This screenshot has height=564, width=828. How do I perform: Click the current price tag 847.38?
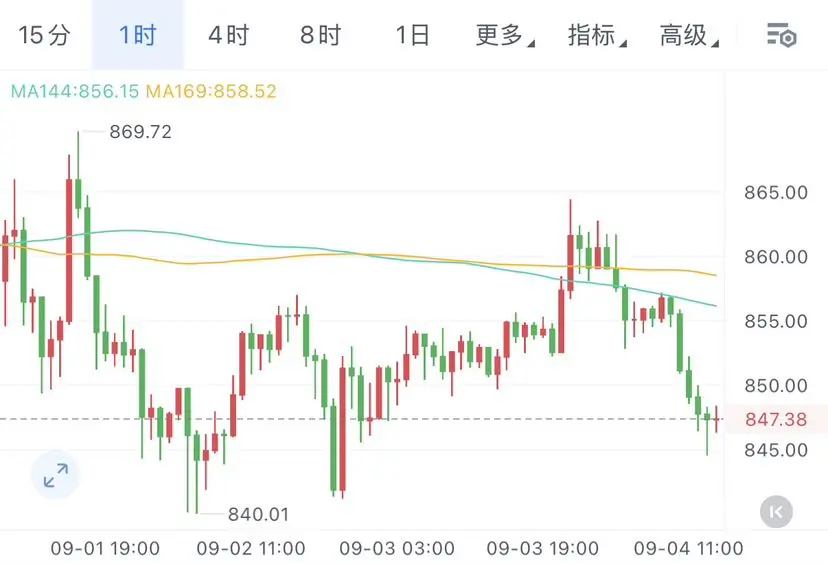(776, 419)
